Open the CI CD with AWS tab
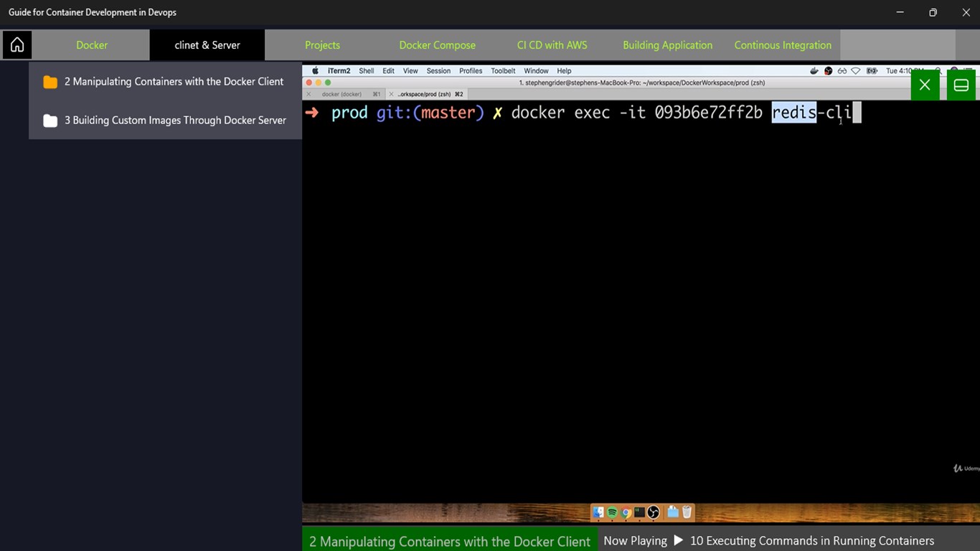The width and height of the screenshot is (980, 551). [552, 44]
